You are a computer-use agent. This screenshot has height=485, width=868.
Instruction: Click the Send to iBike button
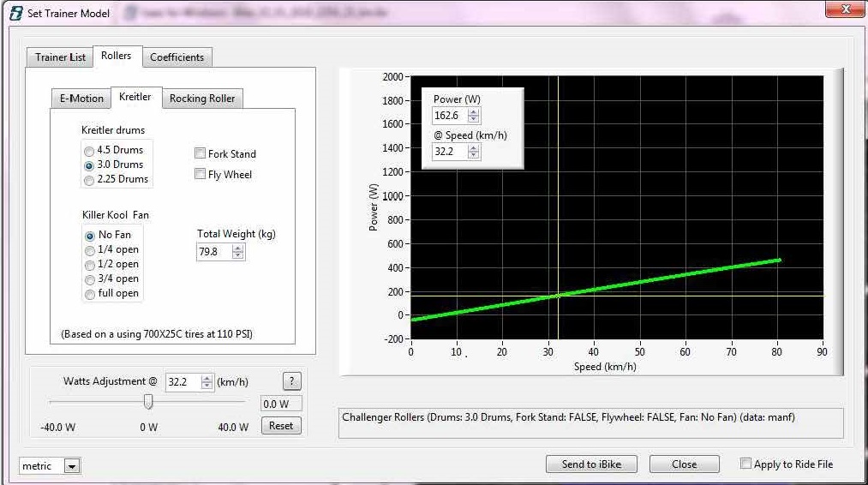coord(592,464)
